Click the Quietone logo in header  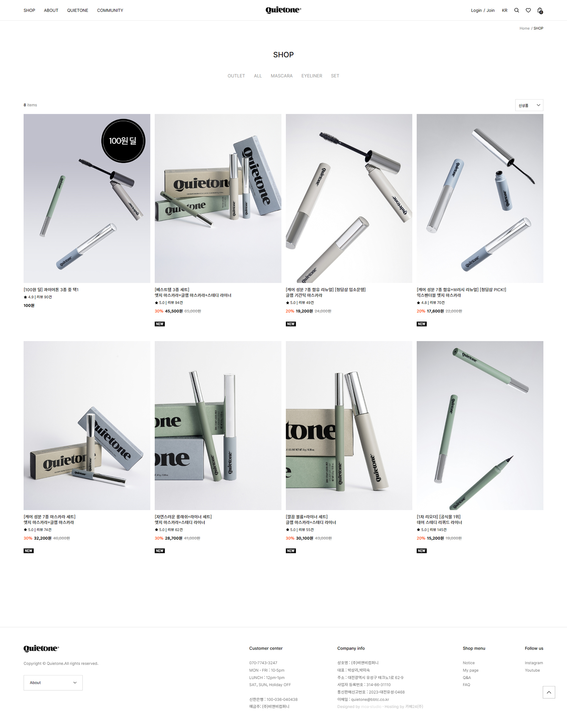(283, 10)
